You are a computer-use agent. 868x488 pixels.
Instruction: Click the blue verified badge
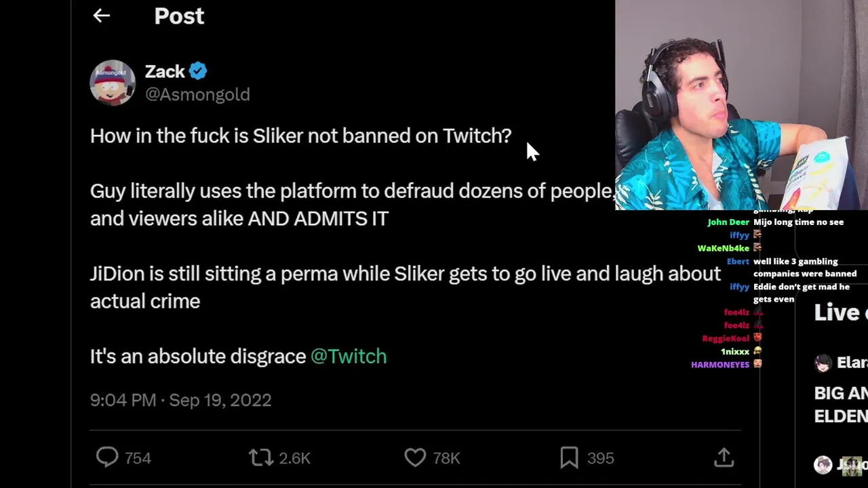coord(198,71)
